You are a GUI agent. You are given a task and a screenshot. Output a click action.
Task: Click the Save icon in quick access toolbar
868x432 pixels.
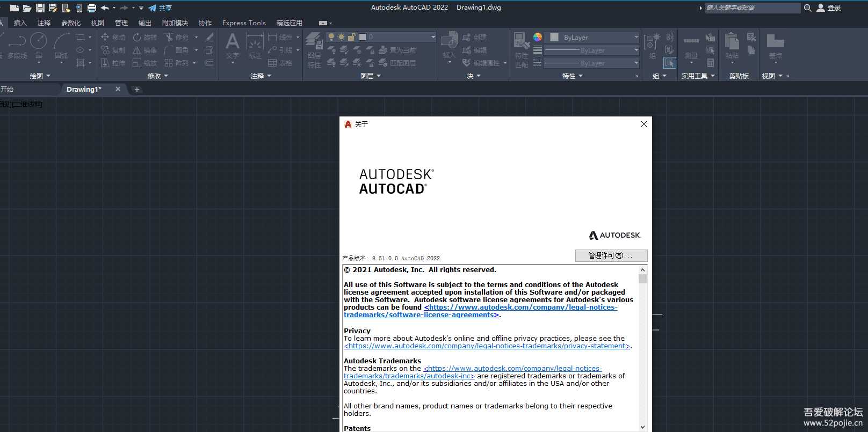click(40, 8)
